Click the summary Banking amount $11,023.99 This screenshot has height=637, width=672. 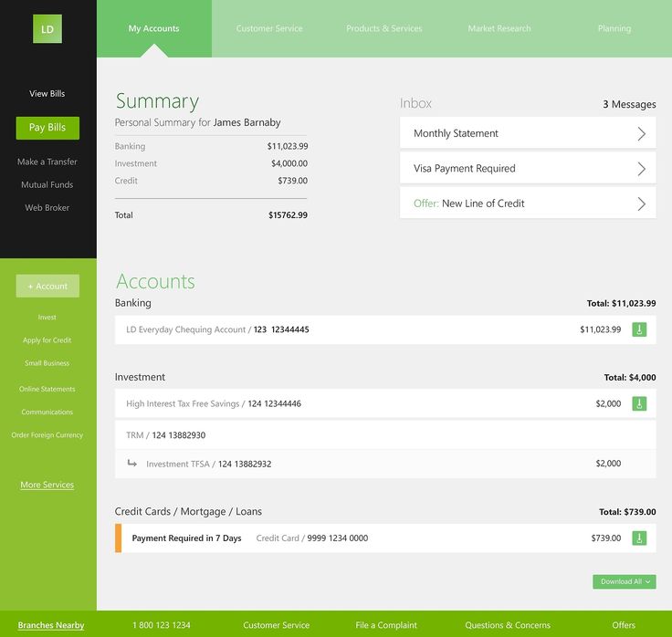[x=288, y=146]
